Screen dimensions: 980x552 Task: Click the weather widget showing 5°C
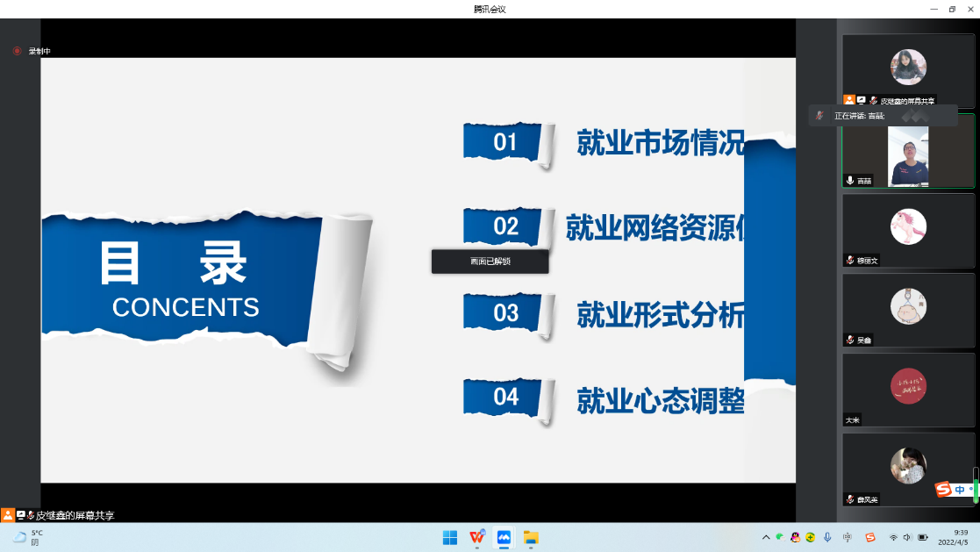click(28, 537)
